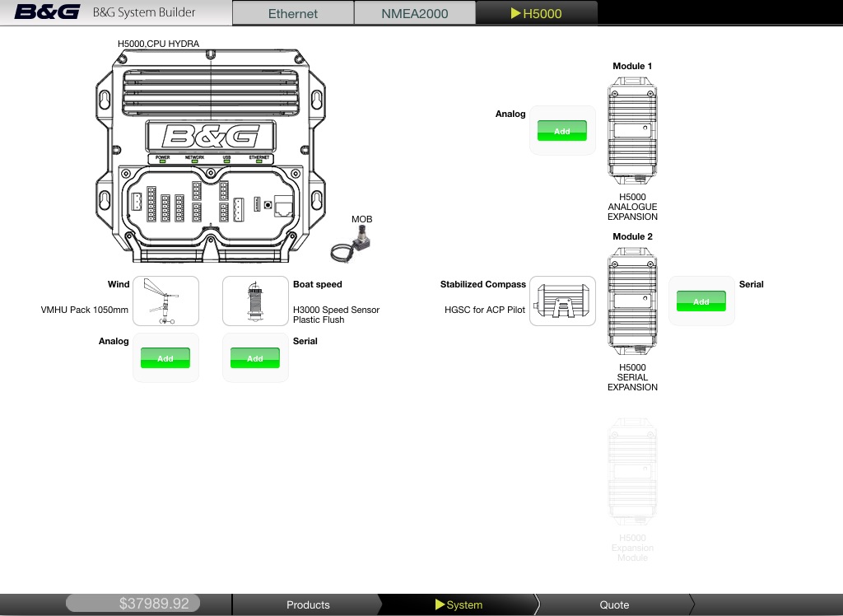Add a Serial device under CPU

click(x=255, y=357)
